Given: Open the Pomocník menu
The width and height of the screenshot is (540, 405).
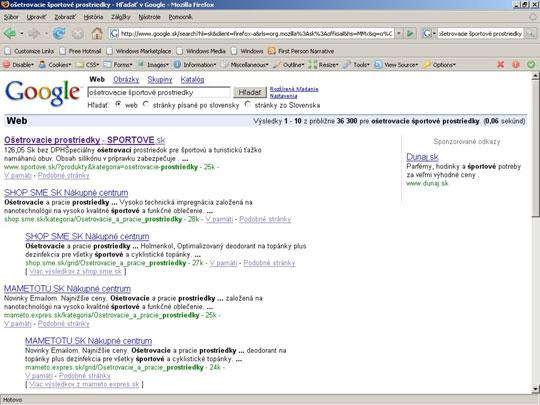Looking at the screenshot, I should [180, 17].
